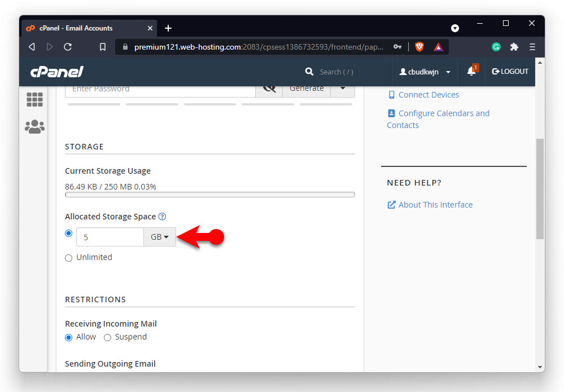Click the Connect Devices phone icon

391,95
